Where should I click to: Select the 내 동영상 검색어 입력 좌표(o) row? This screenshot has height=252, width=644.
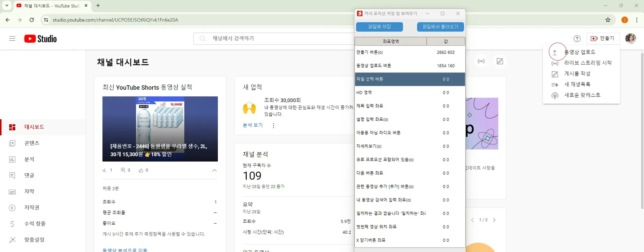click(x=410, y=200)
